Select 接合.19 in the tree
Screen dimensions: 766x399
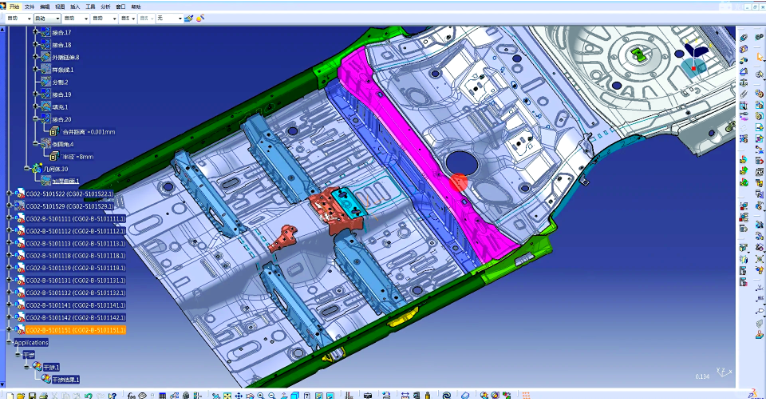coord(62,94)
